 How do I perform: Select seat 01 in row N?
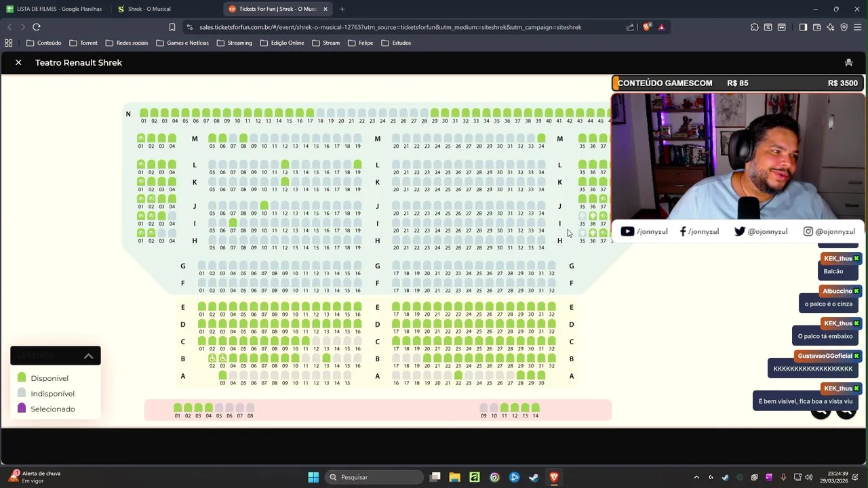[x=144, y=113]
